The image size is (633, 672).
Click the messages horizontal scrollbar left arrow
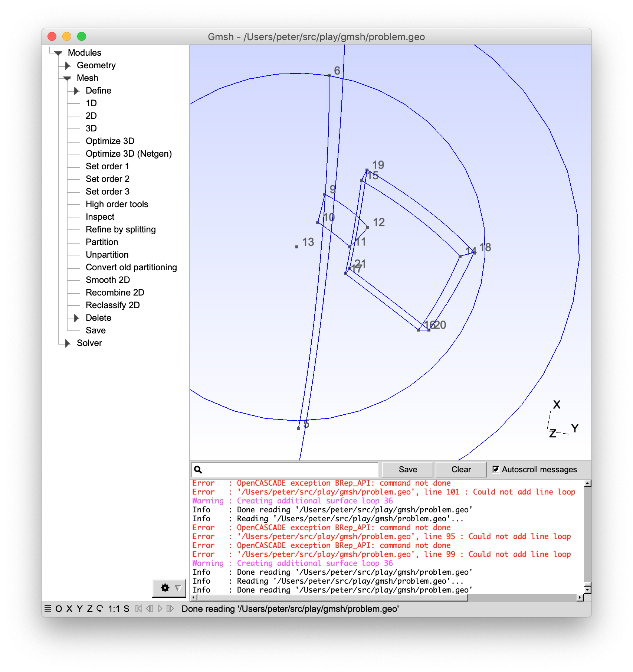click(x=194, y=597)
